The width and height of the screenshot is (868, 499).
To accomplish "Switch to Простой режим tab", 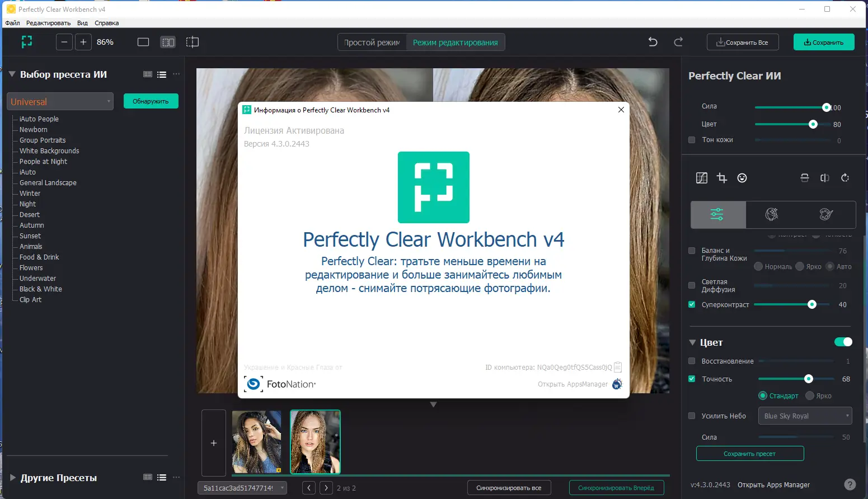I will pyautogui.click(x=372, y=41).
